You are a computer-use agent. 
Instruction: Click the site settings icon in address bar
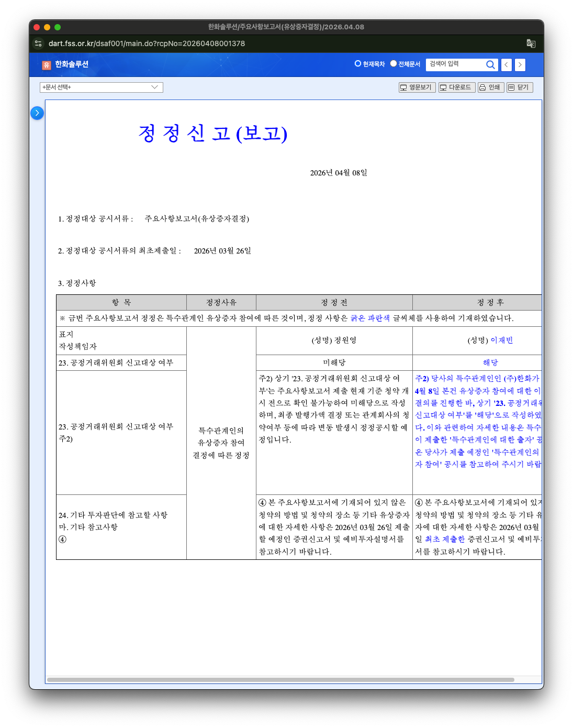click(38, 43)
